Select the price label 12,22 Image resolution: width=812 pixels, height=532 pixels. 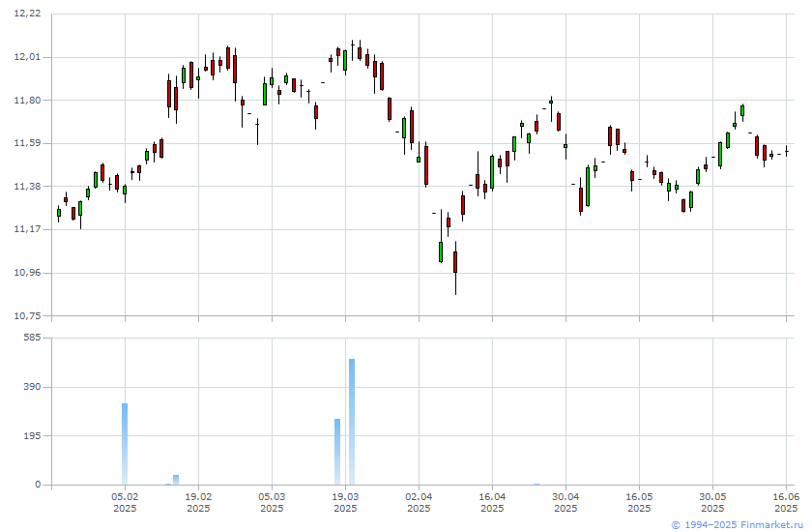[26, 14]
